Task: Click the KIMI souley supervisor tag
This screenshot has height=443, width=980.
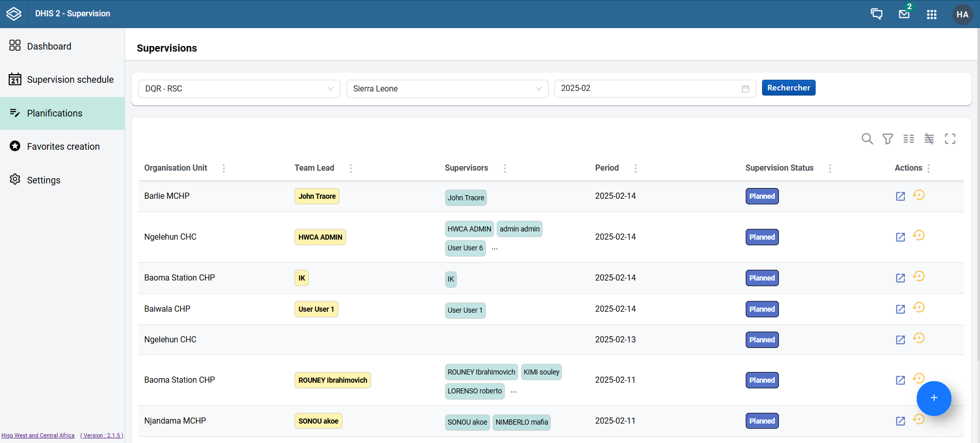Action: click(x=542, y=372)
